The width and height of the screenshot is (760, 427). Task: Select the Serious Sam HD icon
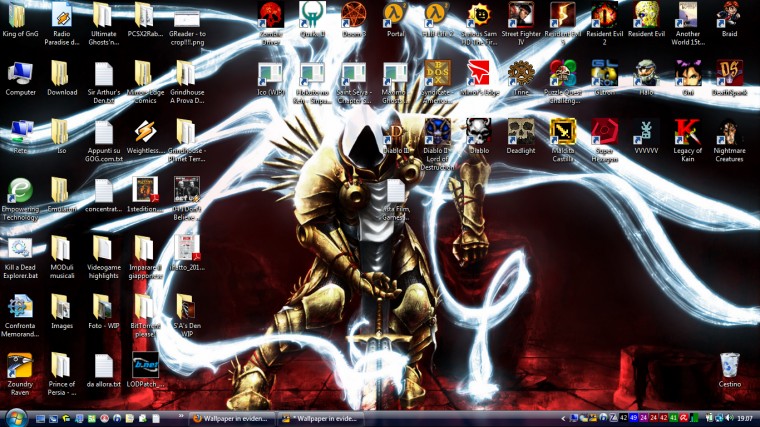(x=479, y=15)
